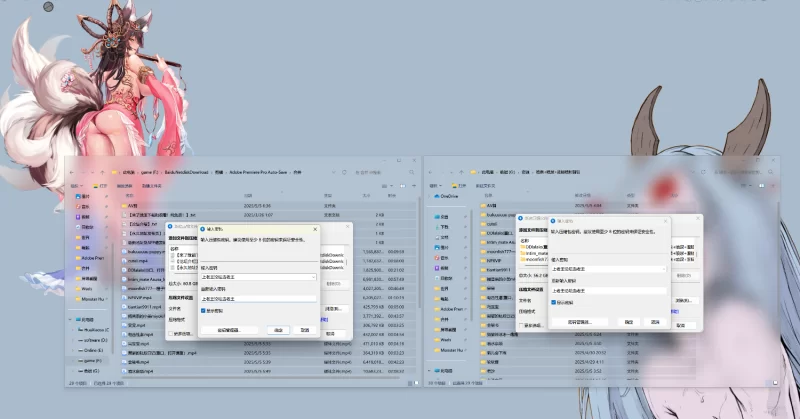Click 新建文件夹 in left Explorer toolbar

click(x=152, y=186)
